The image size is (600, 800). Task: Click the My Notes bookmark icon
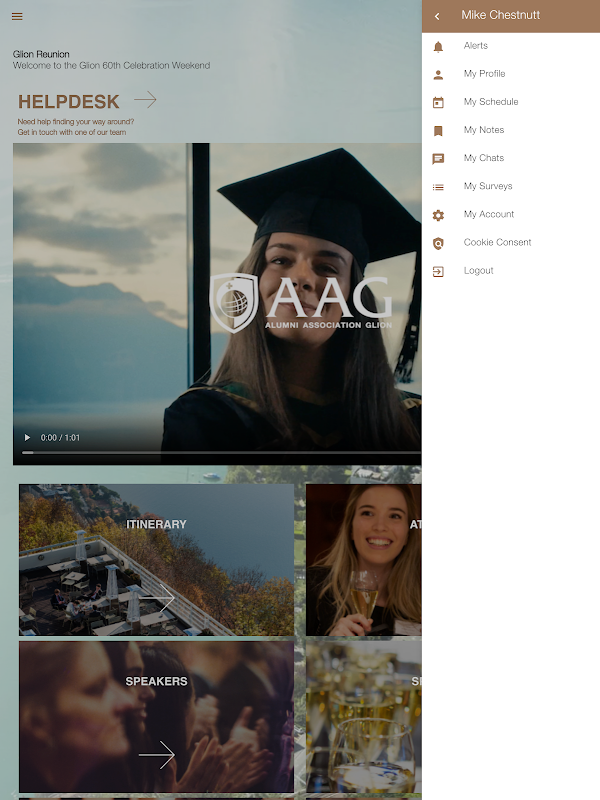click(438, 131)
